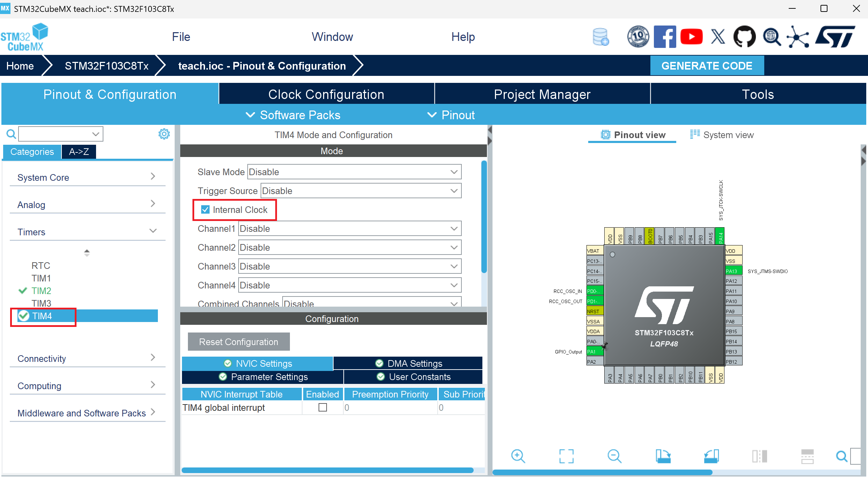Open the Channel1 dropdown
This screenshot has height=479, width=868.
[350, 229]
